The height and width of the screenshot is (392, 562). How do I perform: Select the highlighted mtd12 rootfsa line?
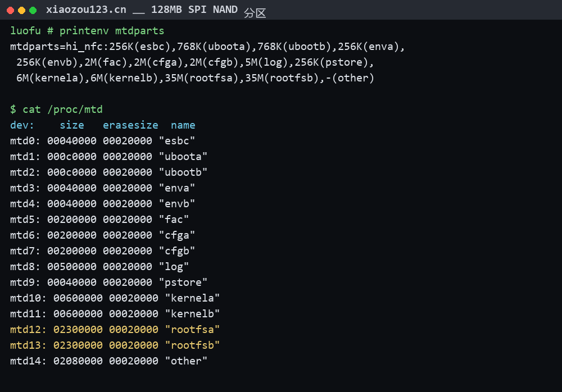click(x=115, y=329)
